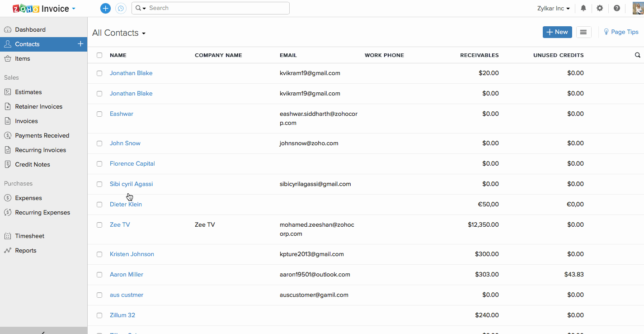Image resolution: width=644 pixels, height=334 pixels.
Task: Click the search magnifier in the contacts table header
Action: [637, 55]
